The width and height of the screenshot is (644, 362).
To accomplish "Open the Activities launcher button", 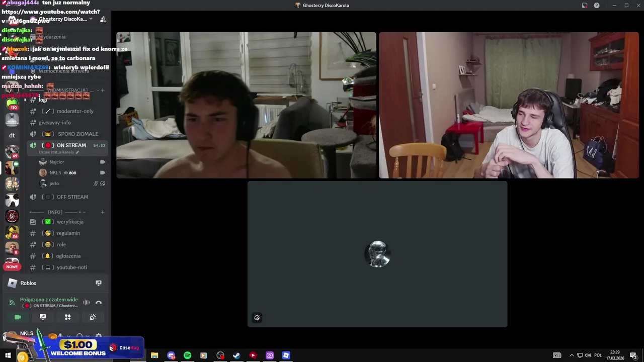I will (67, 317).
